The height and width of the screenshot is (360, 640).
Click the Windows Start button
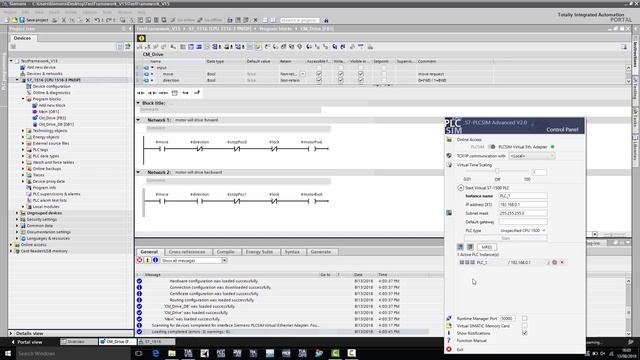point(8,353)
